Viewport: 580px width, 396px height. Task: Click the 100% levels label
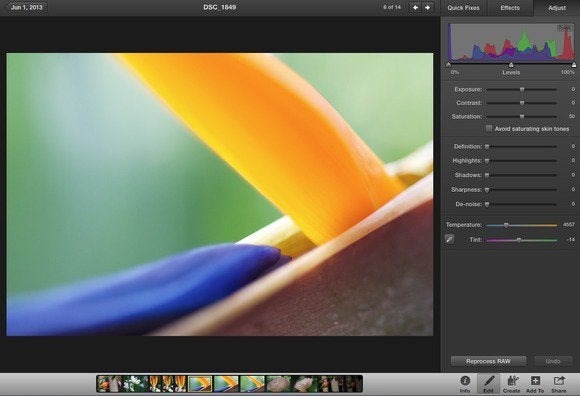click(x=568, y=72)
